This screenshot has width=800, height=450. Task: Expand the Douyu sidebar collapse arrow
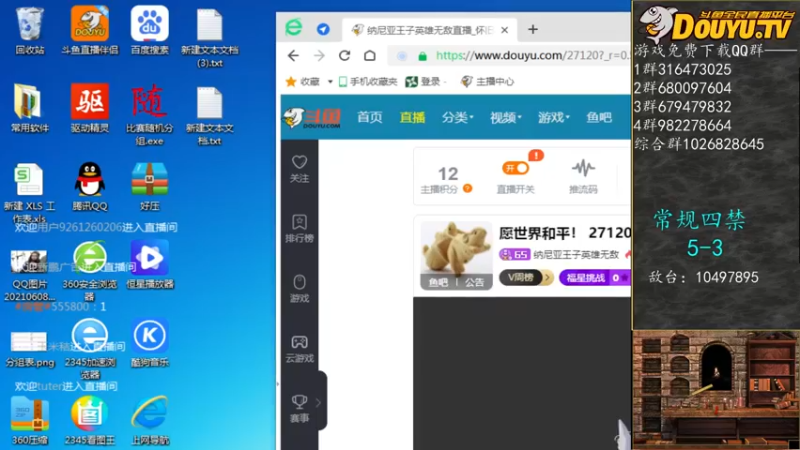coord(318,403)
